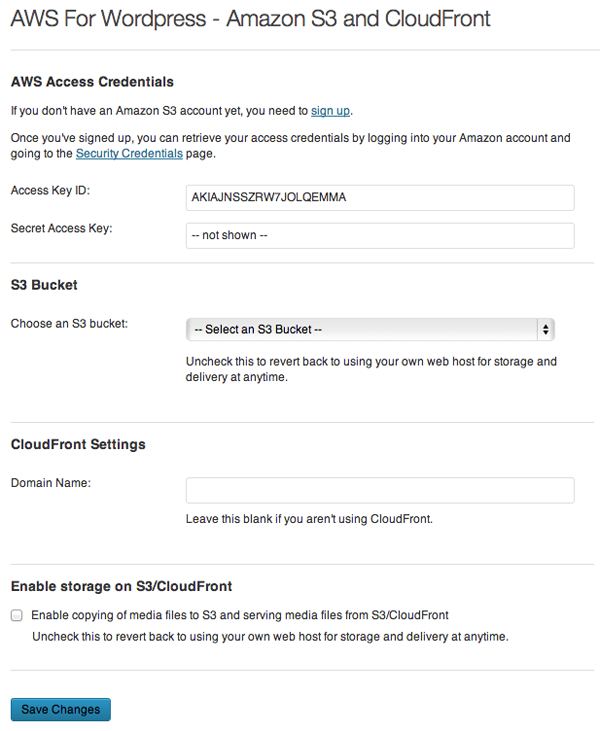Click the 'Enable copying of media files' label text
The height and width of the screenshot is (731, 600).
click(240, 615)
